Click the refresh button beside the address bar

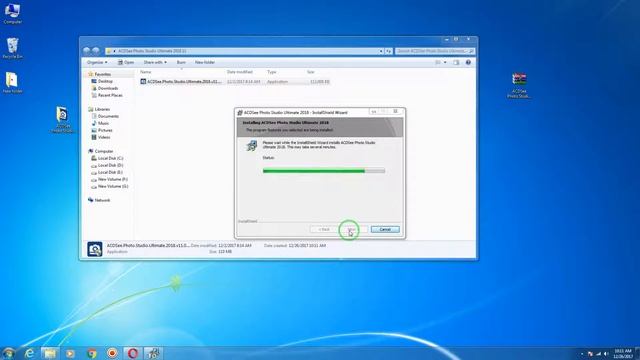pyautogui.click(x=389, y=51)
